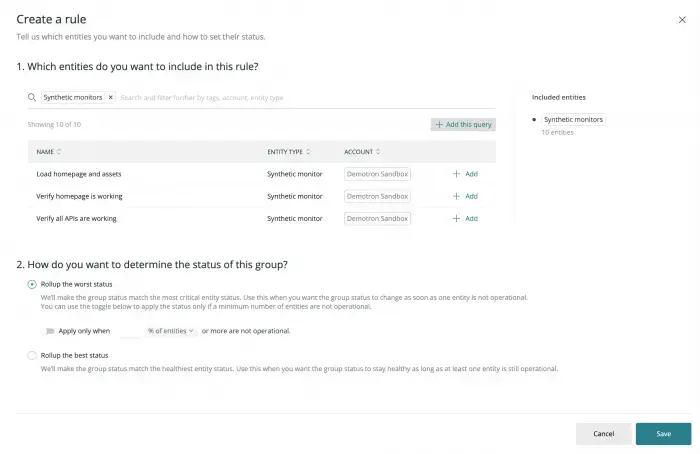
Task: Select Rollup the best status option
Action: [x=32, y=355]
